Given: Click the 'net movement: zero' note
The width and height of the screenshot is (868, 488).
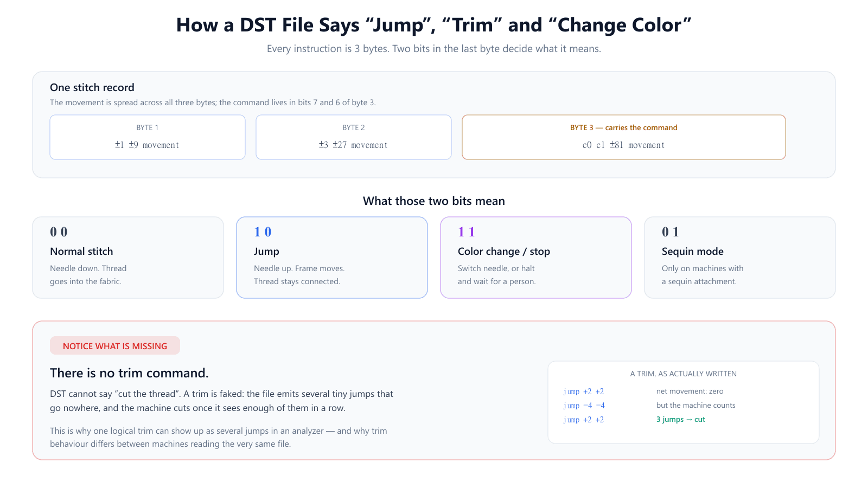Looking at the screenshot, I should [x=690, y=391].
